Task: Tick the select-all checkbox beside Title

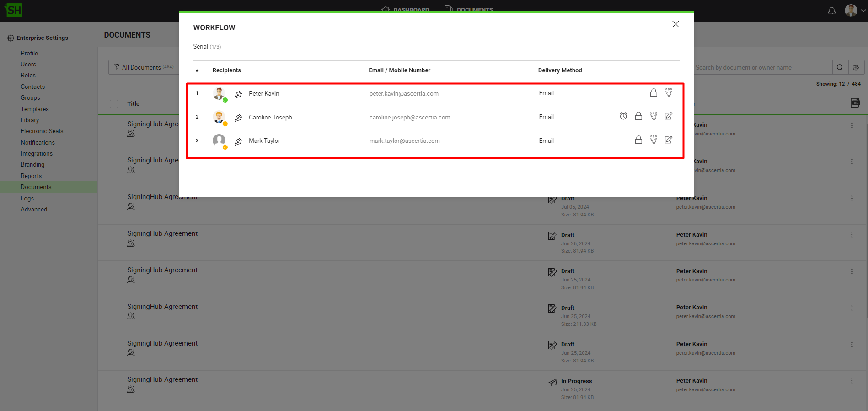Action: click(x=114, y=104)
